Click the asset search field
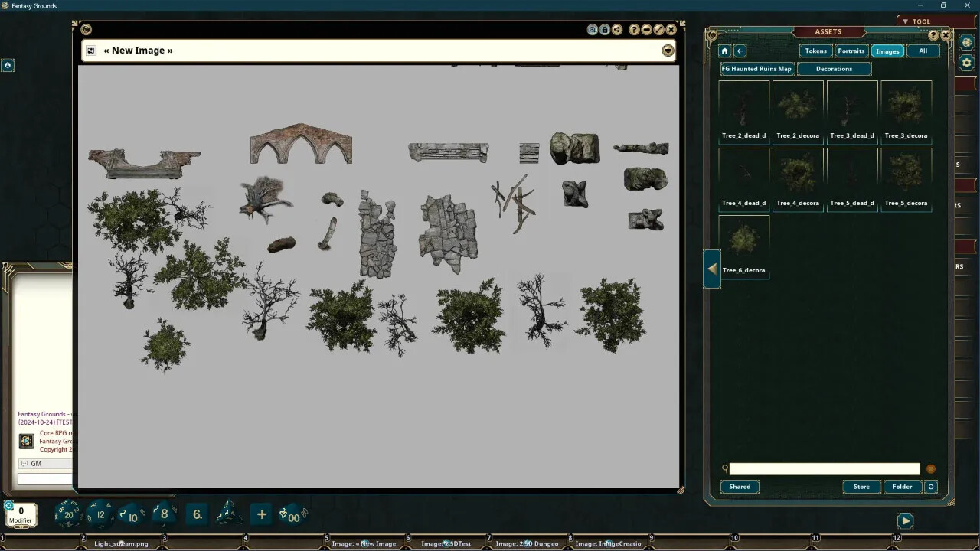The height and width of the screenshot is (551, 980). click(823, 468)
